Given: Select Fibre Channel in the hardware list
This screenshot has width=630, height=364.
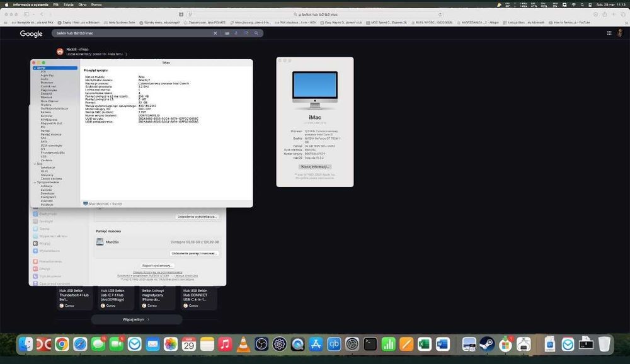Looking at the screenshot, I should tap(49, 101).
